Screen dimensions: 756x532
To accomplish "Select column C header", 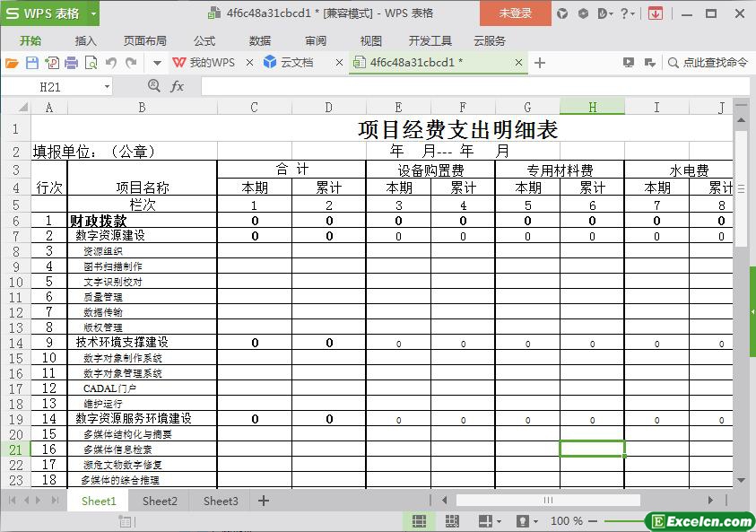I will (x=254, y=107).
